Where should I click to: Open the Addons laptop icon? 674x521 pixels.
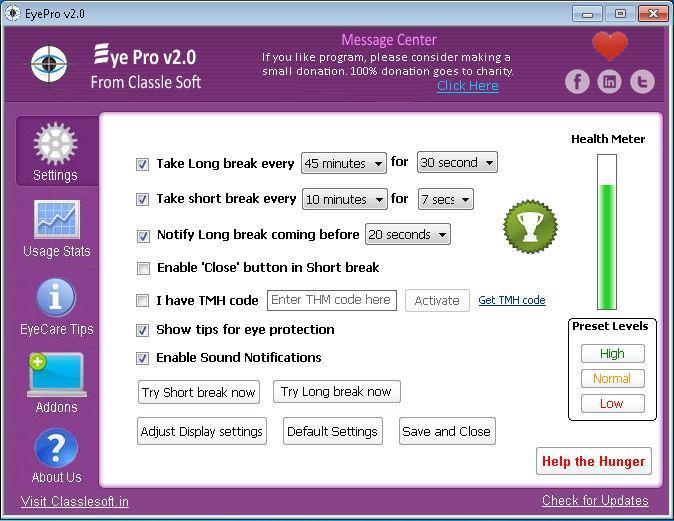(x=56, y=375)
